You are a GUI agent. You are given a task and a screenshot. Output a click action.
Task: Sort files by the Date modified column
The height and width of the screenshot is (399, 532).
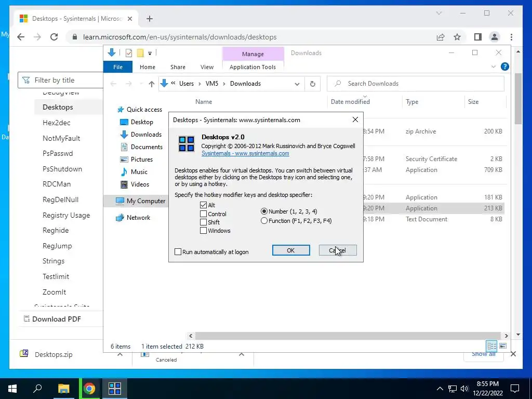[350, 101]
